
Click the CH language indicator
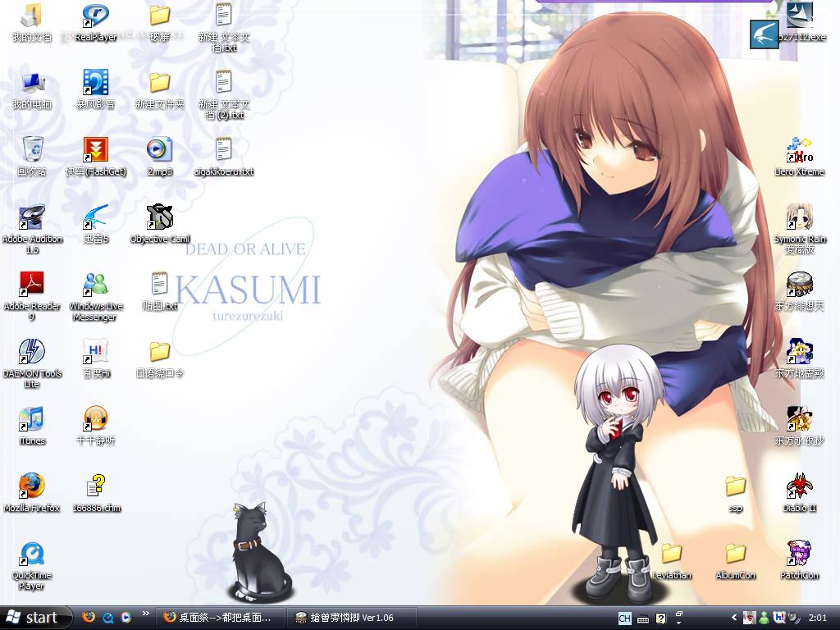[624, 619]
